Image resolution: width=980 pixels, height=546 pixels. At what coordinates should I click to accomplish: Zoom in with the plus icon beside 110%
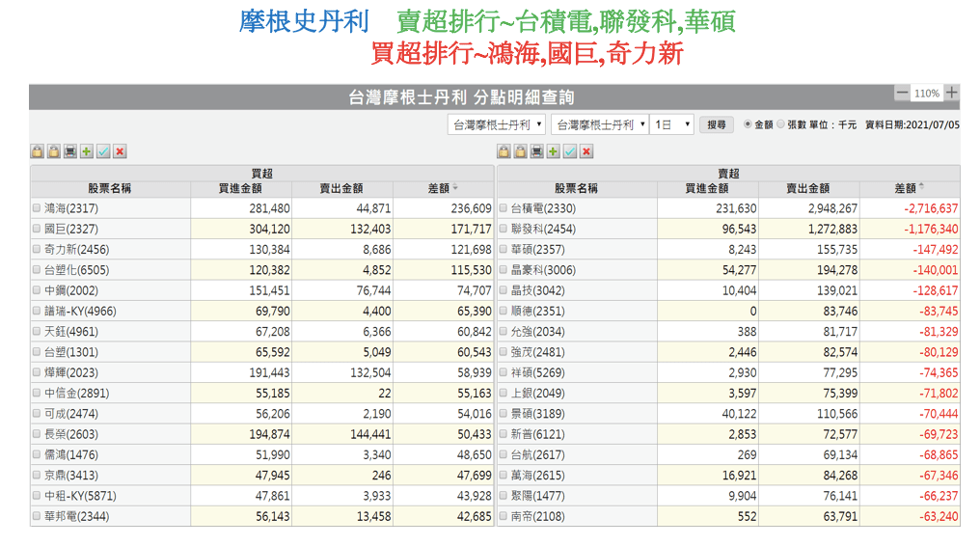[x=952, y=93]
